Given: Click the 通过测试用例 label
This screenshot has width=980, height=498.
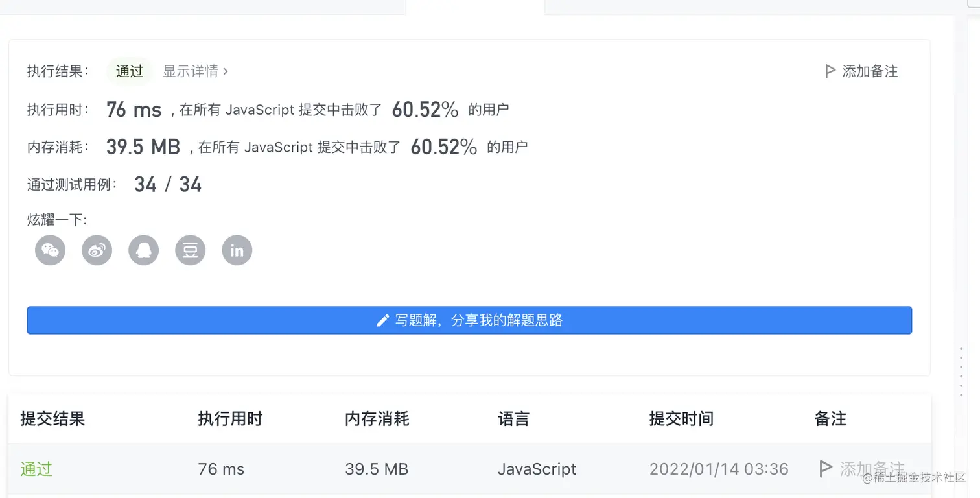Looking at the screenshot, I should tap(73, 185).
